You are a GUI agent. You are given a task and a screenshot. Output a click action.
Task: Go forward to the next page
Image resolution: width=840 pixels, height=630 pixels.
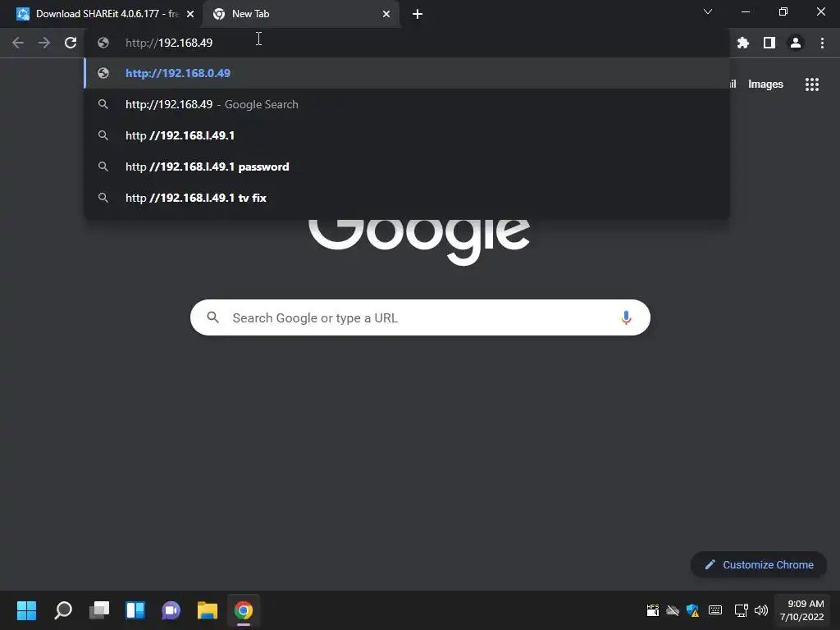44,43
